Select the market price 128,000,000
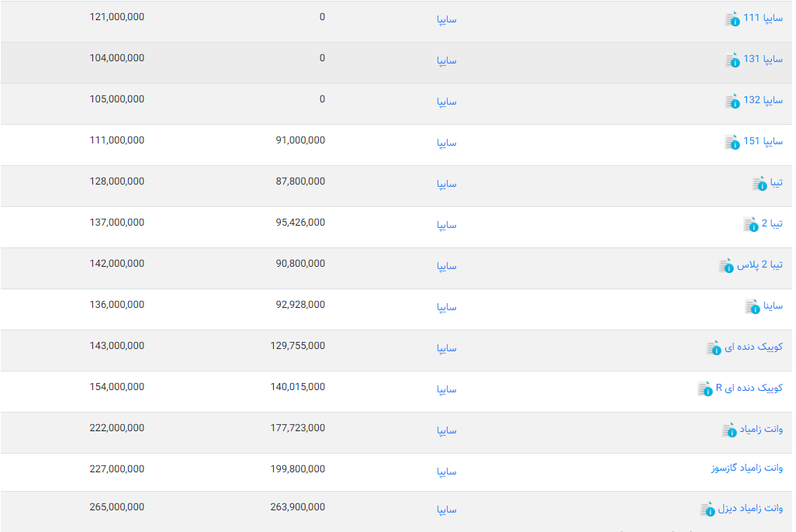 116,181
